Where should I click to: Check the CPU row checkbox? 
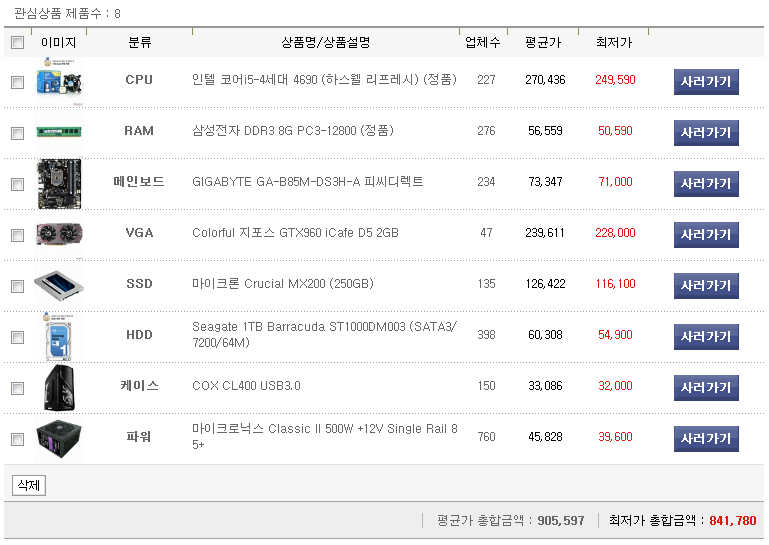point(18,82)
